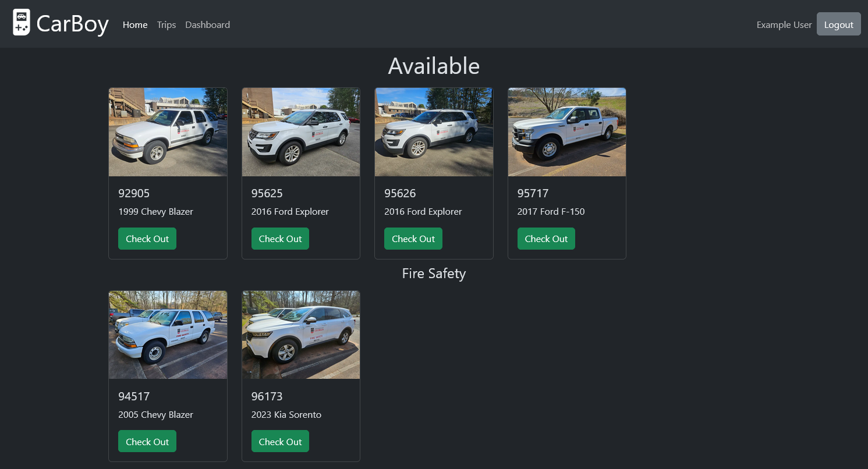The image size is (868, 469).
Task: Select the photo of vehicle 95625
Action: click(x=301, y=132)
